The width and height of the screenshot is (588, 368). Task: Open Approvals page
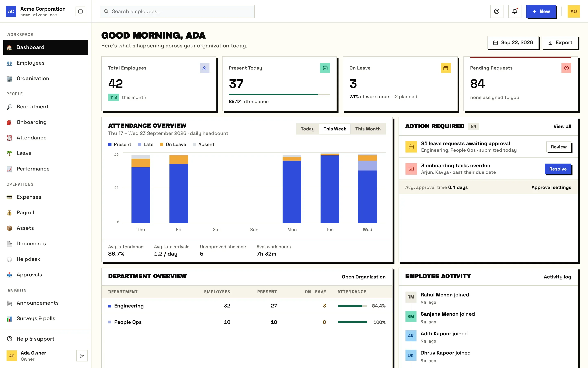coord(46,275)
